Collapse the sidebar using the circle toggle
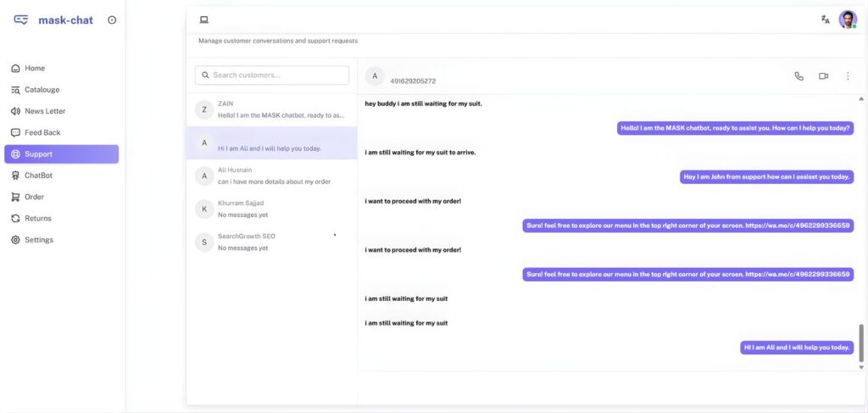Viewport: 868px width, 413px height. [x=112, y=20]
